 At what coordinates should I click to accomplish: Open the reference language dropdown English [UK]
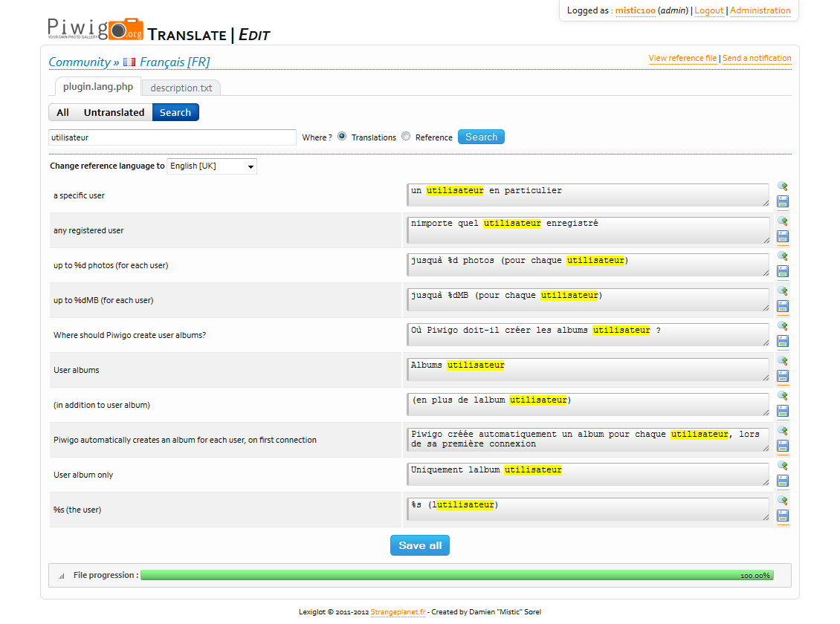212,166
